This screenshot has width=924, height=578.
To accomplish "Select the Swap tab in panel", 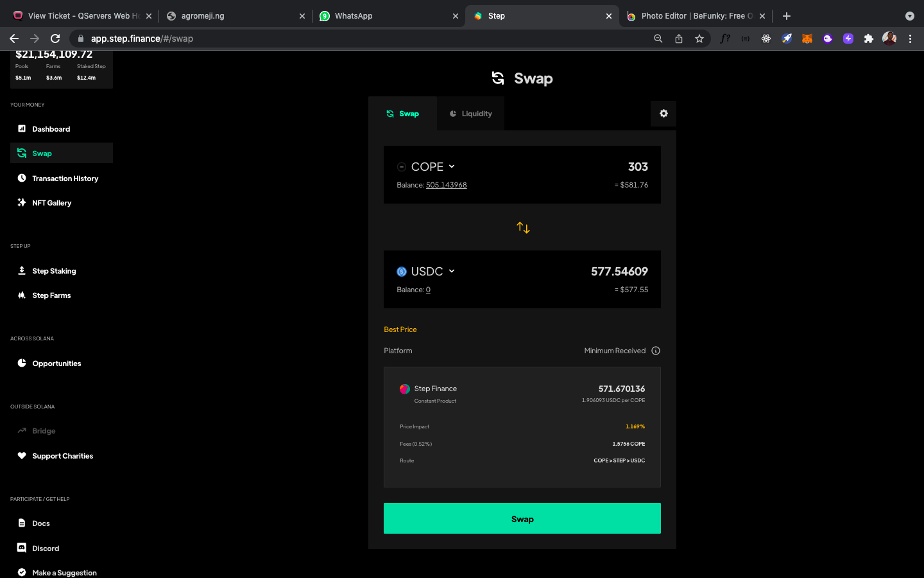I will 402,114.
